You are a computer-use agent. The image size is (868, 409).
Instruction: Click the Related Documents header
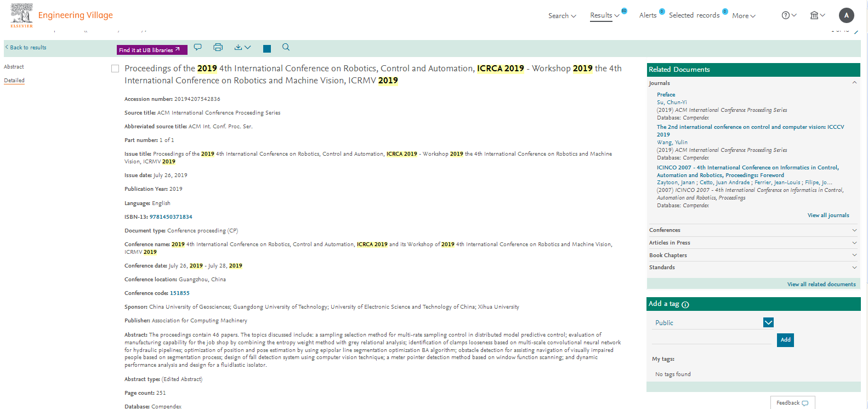click(753, 70)
